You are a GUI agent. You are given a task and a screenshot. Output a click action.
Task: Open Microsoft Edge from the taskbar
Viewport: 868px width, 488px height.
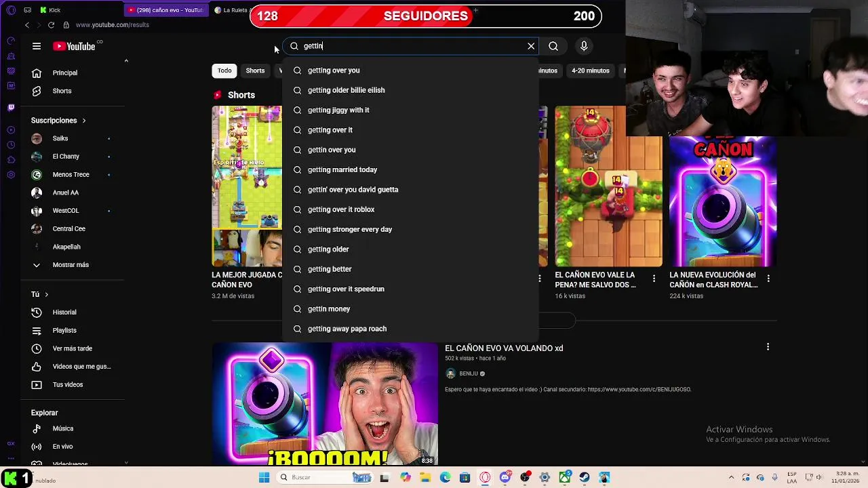(445, 478)
